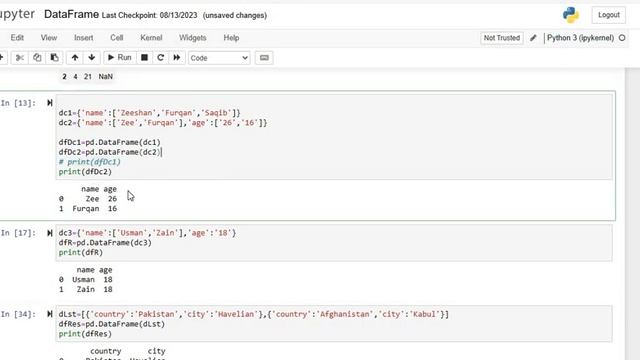Click the In [34] prompt label

point(18,314)
